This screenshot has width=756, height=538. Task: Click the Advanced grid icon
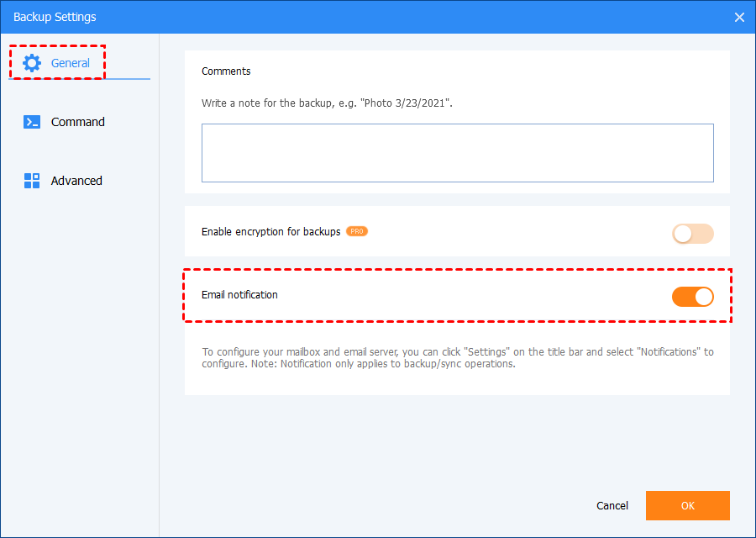32,181
